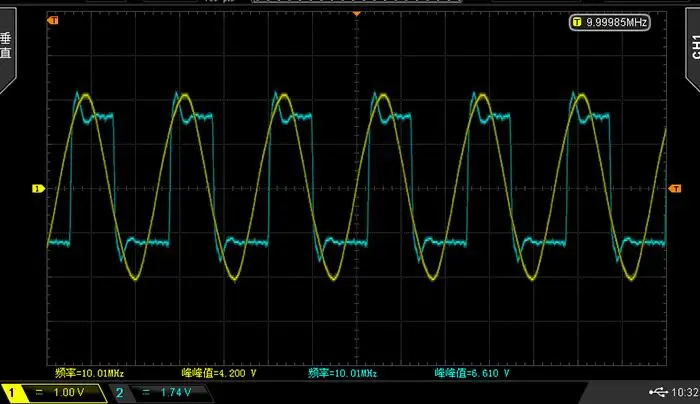Click the orange trigger position marker at top center
This screenshot has width=700, height=404.
click(x=356, y=14)
